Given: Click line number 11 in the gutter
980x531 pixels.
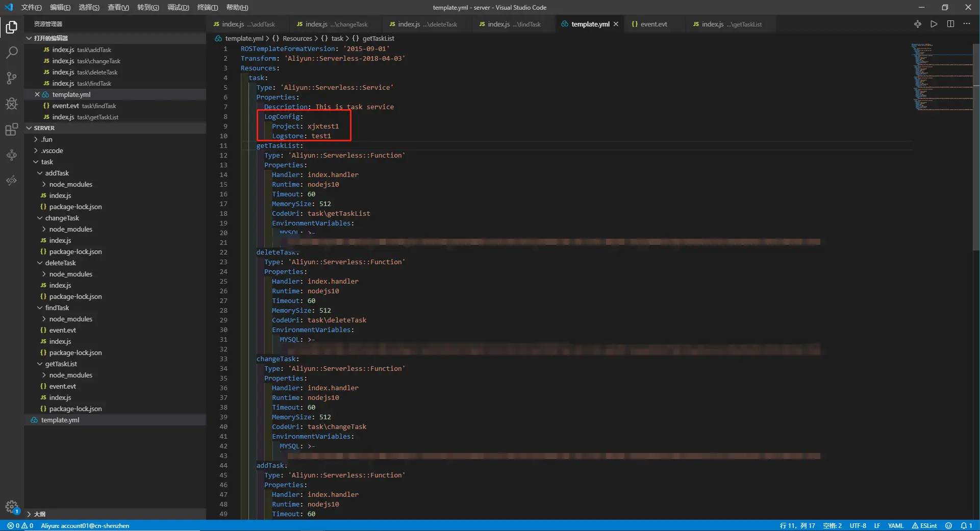Looking at the screenshot, I should [x=223, y=145].
